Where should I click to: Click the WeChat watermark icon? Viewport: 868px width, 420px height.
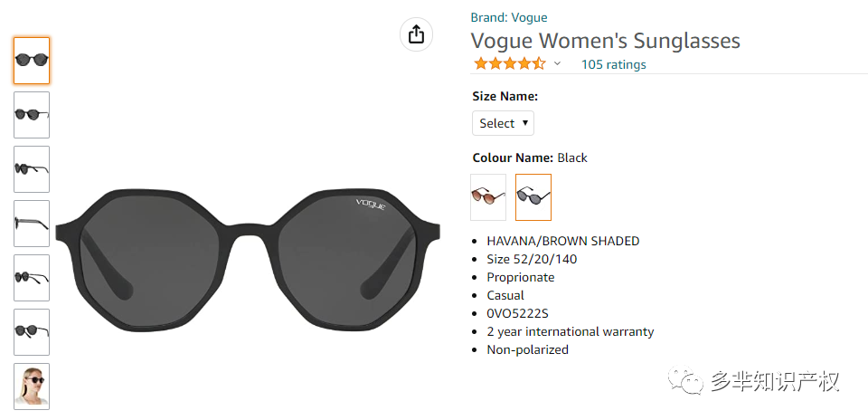pos(685,381)
